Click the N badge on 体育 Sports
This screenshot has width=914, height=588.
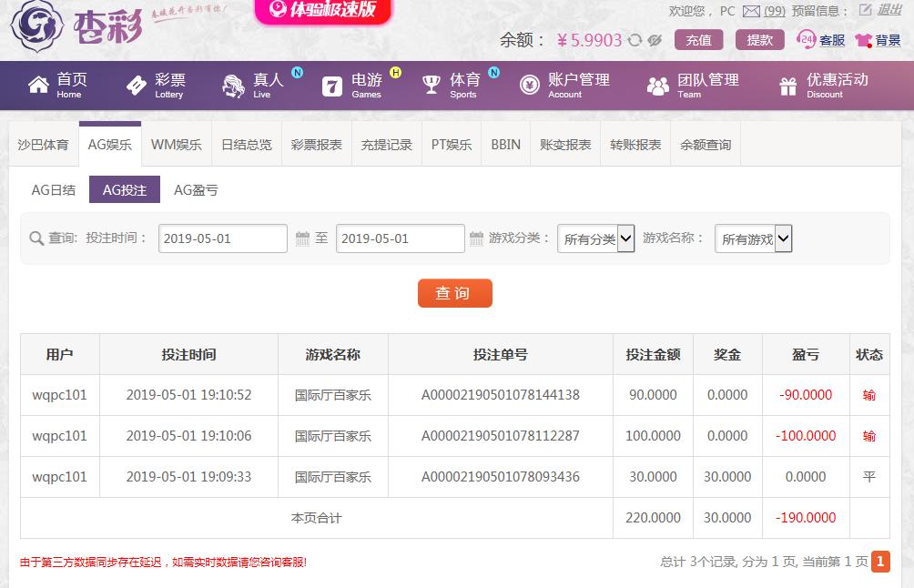click(493, 72)
